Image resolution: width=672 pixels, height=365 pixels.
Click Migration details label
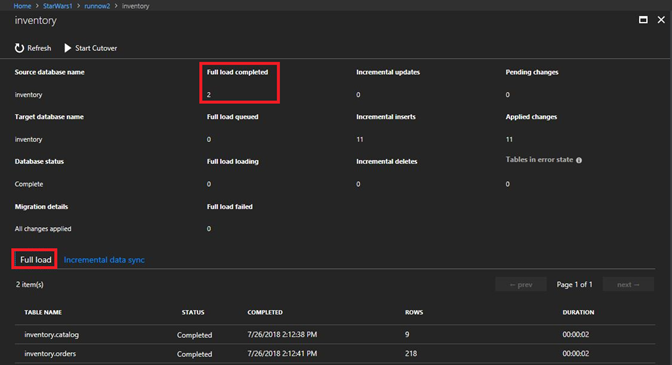[41, 206]
